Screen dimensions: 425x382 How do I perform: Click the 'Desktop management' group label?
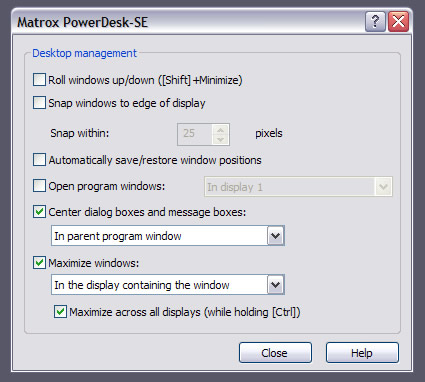84,53
